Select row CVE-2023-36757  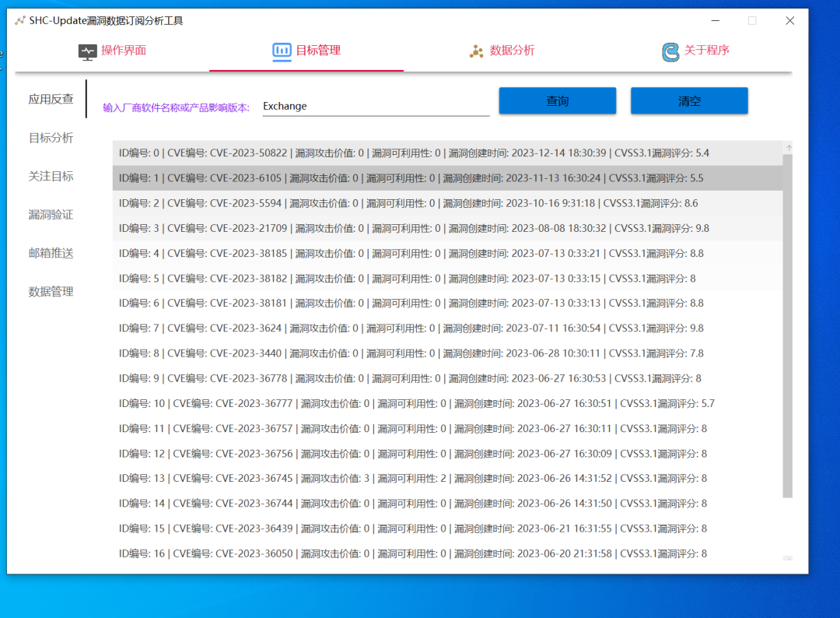tap(447, 428)
